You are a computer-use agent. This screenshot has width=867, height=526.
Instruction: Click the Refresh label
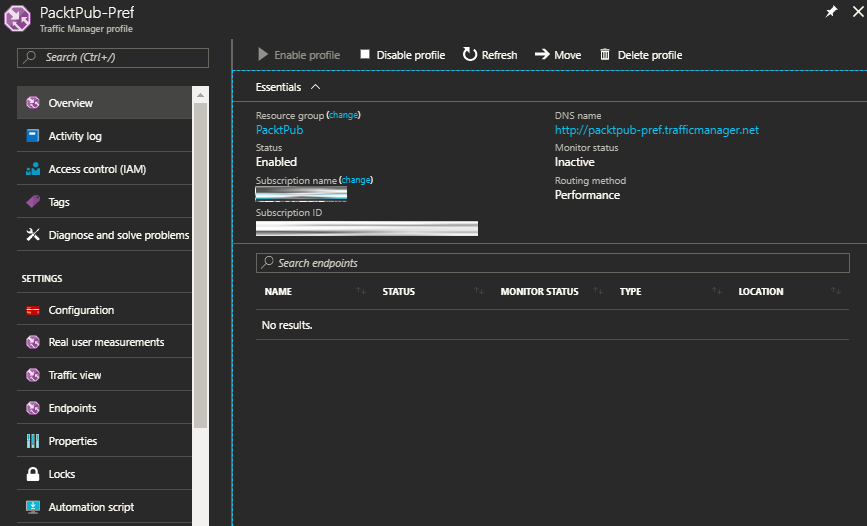(x=499, y=55)
